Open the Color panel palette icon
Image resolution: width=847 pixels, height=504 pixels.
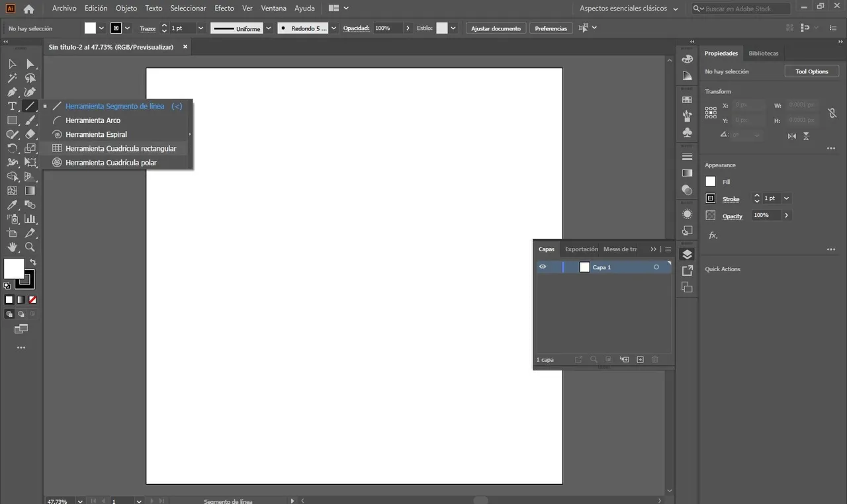(x=687, y=59)
